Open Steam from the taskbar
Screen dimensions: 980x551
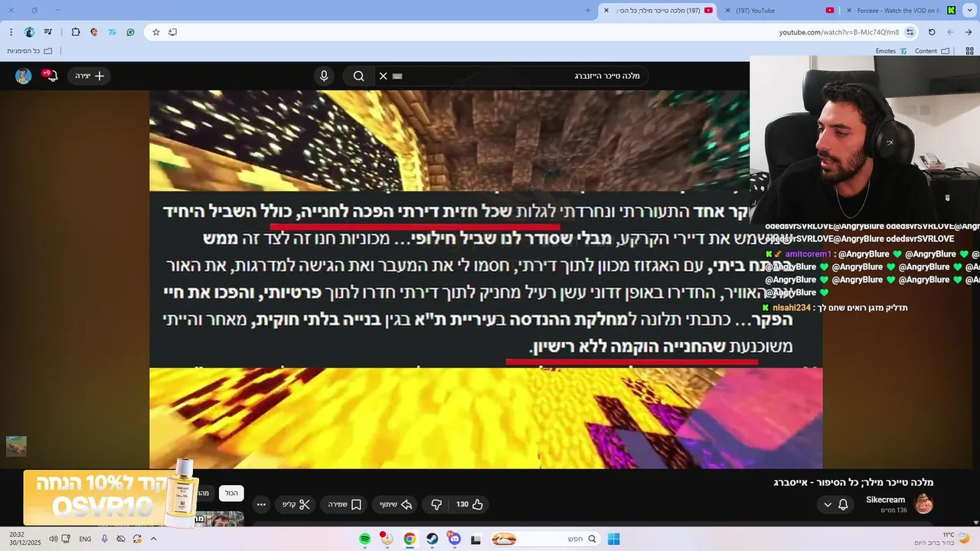[x=432, y=539]
